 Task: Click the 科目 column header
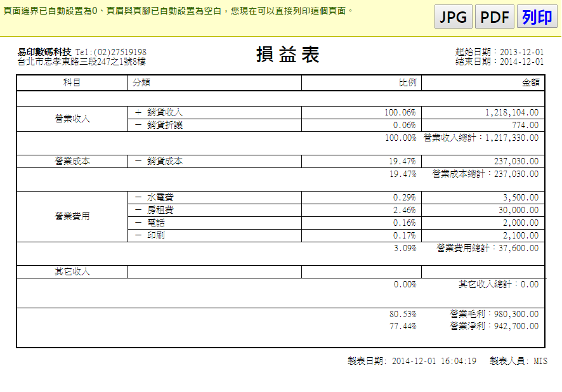(x=72, y=83)
